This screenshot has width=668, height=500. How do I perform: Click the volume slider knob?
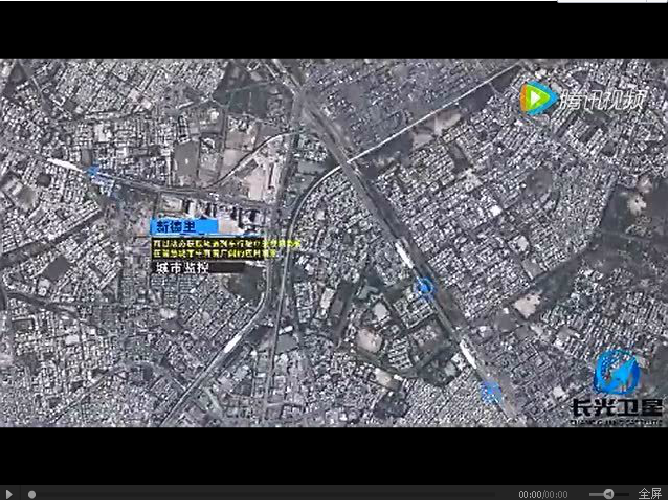click(x=607, y=494)
